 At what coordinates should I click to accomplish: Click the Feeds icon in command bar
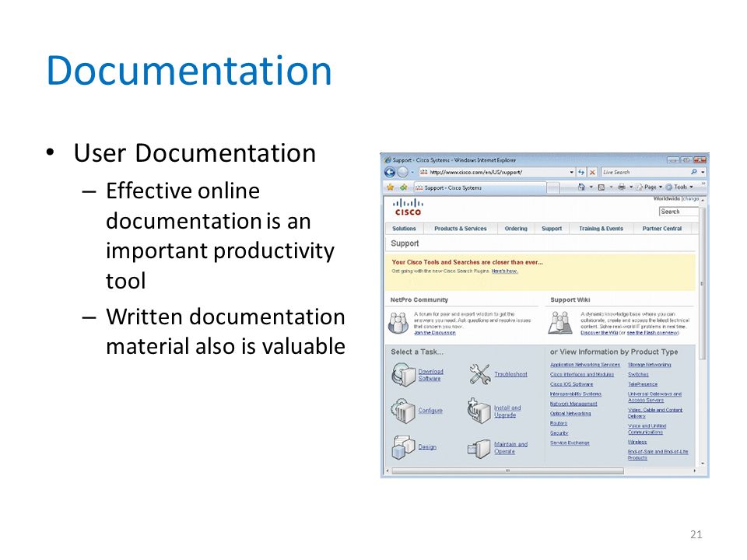601,187
